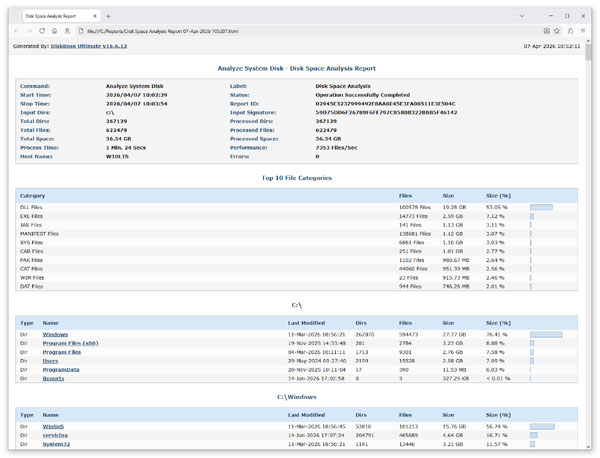Click the page info icon in address bar

81,31
